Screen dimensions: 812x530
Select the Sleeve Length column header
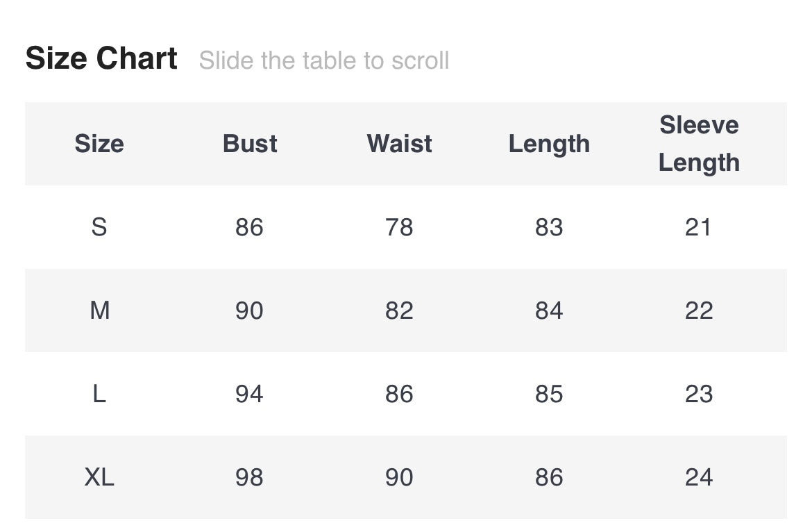(x=699, y=144)
